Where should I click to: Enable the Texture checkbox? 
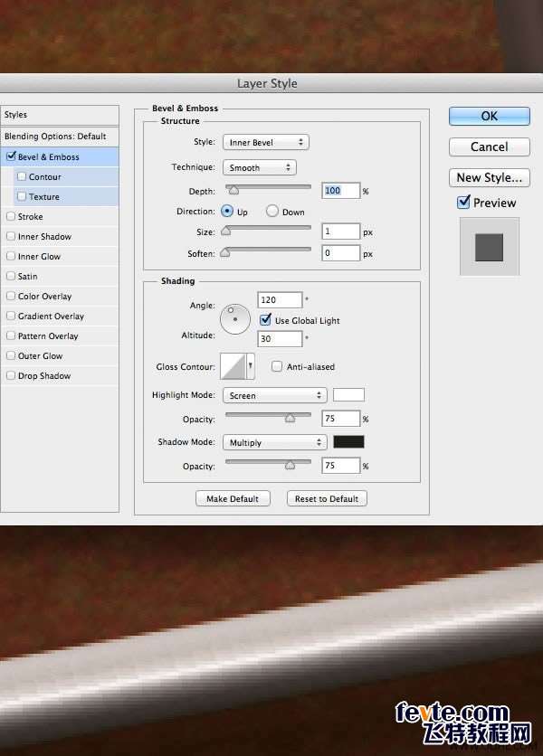point(22,196)
